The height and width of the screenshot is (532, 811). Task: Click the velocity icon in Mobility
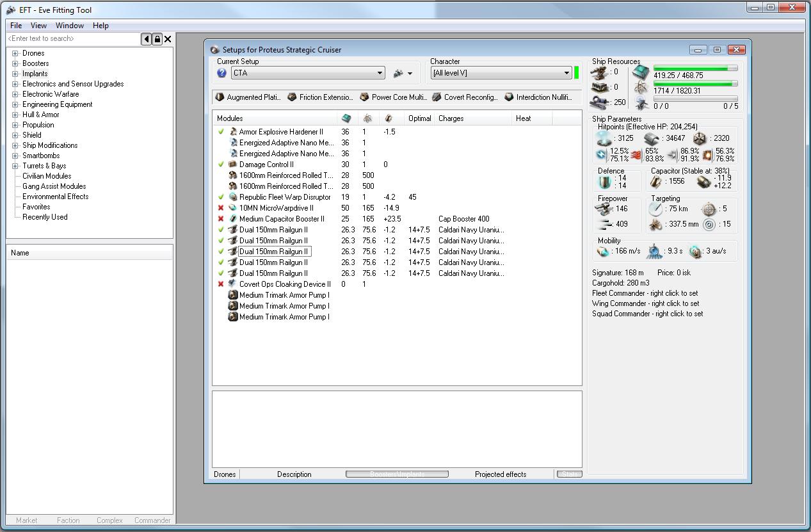tap(602, 252)
